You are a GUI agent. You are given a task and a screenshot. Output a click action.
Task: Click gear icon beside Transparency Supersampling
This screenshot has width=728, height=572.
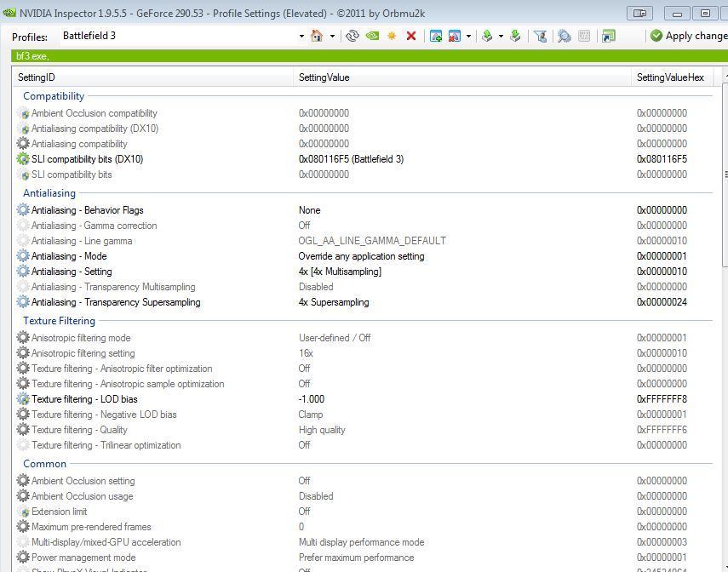point(23,302)
